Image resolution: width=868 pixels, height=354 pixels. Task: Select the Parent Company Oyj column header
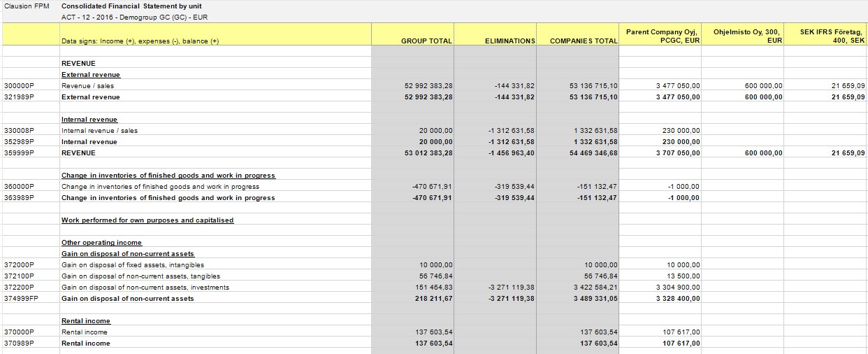(x=662, y=36)
